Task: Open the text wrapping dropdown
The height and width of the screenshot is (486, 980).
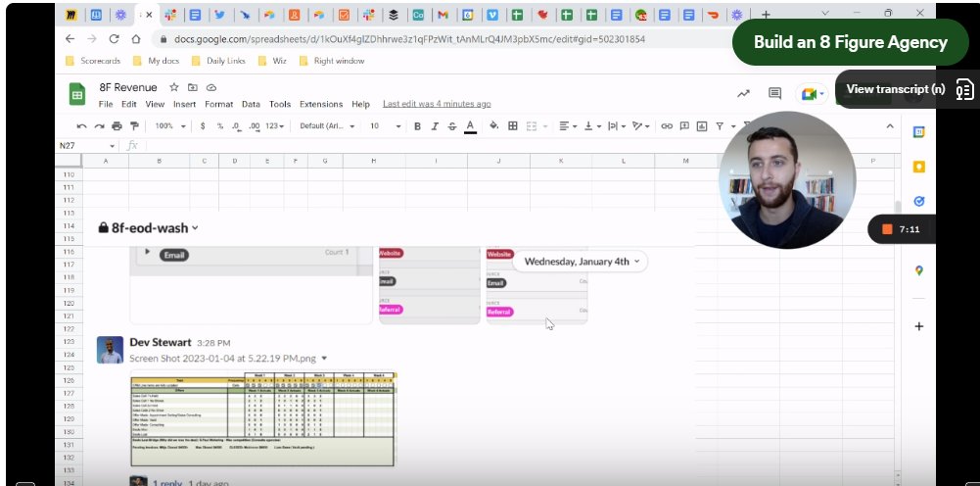Action: click(616, 126)
